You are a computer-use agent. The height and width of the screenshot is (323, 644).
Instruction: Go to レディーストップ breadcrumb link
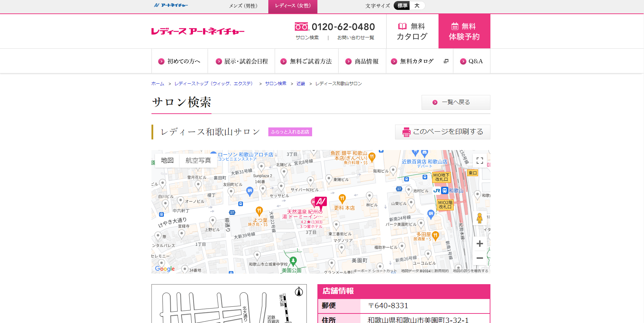pos(214,84)
